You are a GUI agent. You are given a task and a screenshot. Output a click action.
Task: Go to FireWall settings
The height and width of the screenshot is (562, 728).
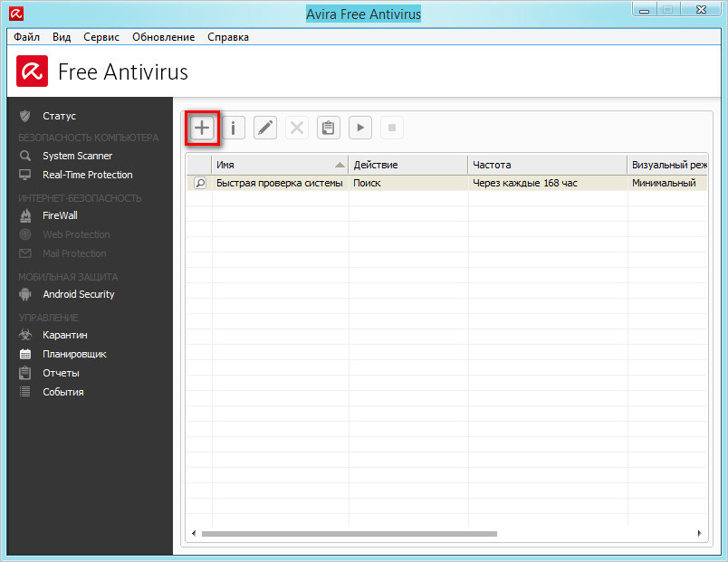click(60, 215)
